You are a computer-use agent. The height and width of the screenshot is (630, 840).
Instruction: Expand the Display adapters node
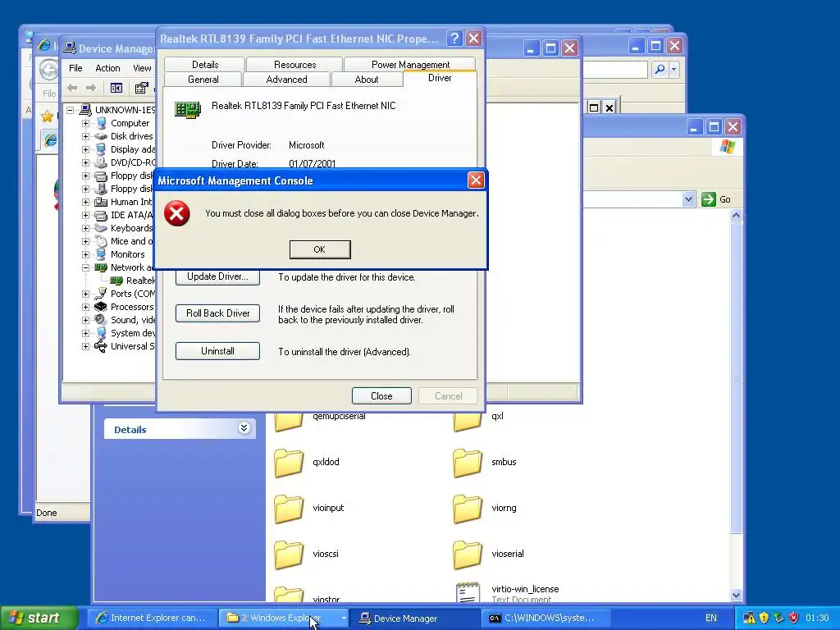(x=85, y=149)
